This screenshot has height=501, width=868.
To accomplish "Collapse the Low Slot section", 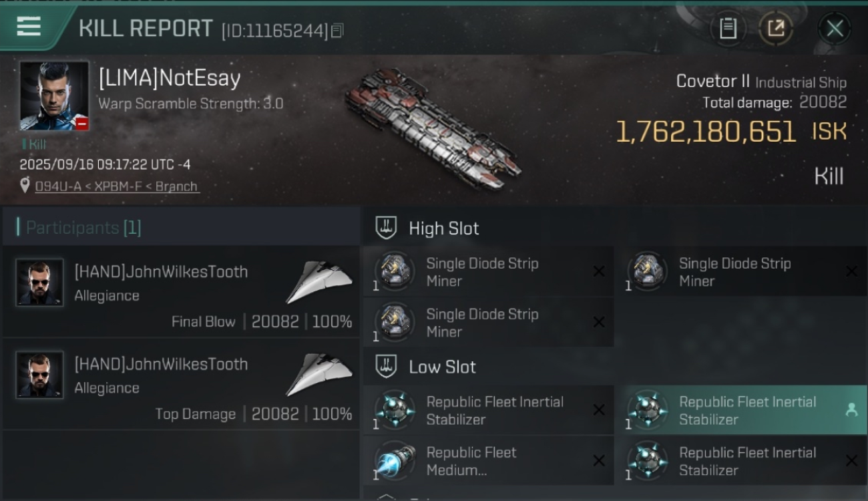I will [386, 367].
